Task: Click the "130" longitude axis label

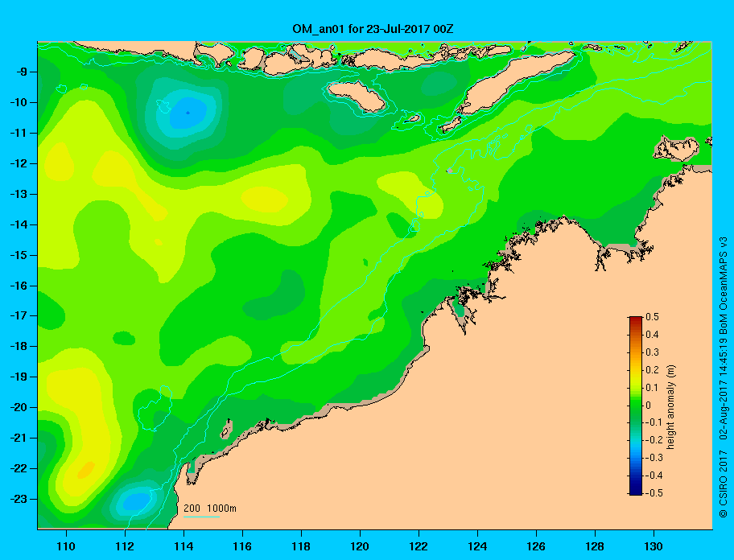Action: (x=654, y=546)
